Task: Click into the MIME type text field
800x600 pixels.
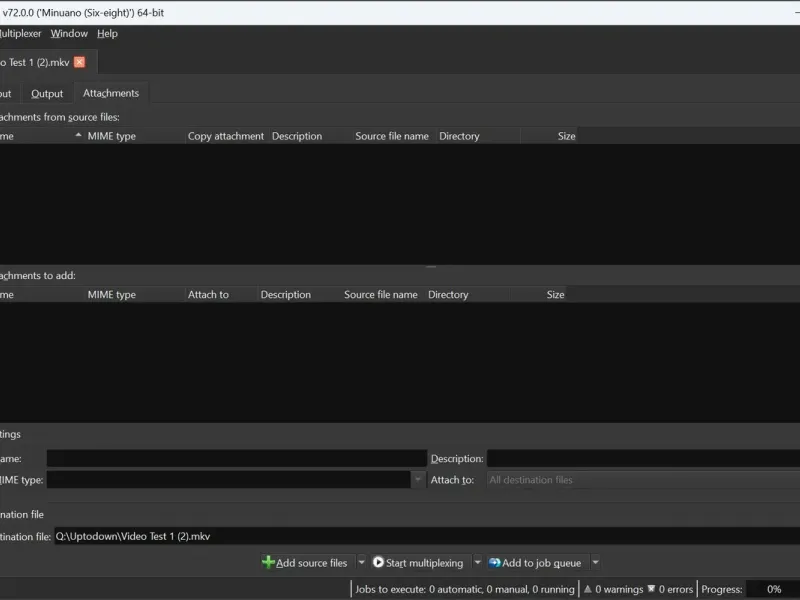Action: tap(229, 480)
